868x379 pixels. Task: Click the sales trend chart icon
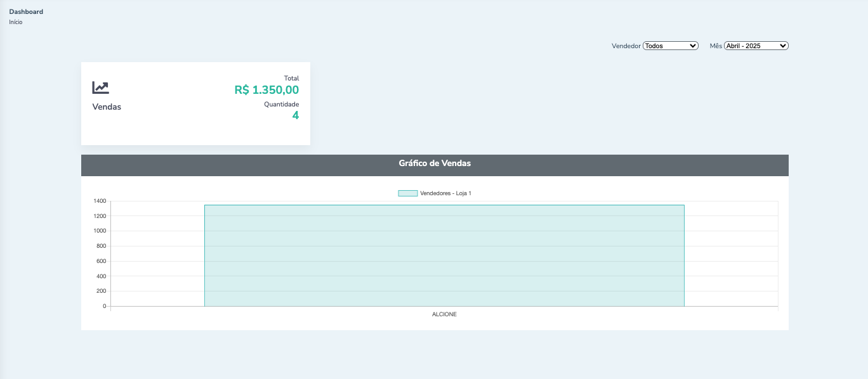tap(100, 88)
